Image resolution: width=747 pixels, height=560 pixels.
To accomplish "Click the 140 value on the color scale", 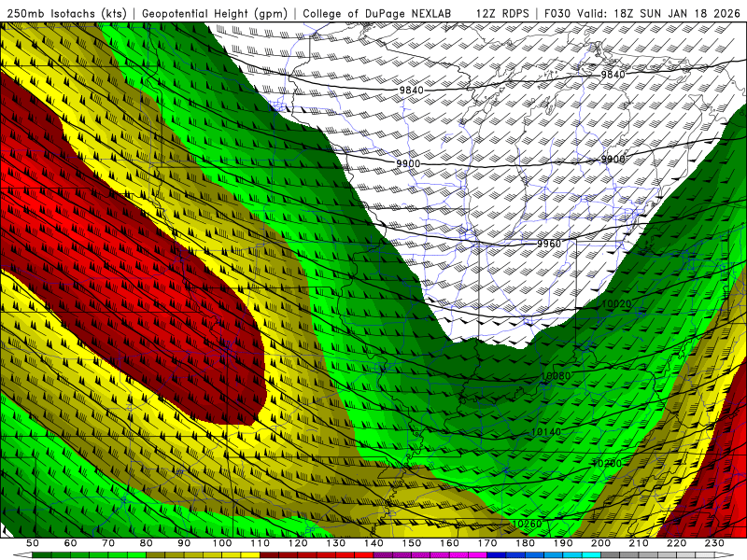I will pos(373,543).
